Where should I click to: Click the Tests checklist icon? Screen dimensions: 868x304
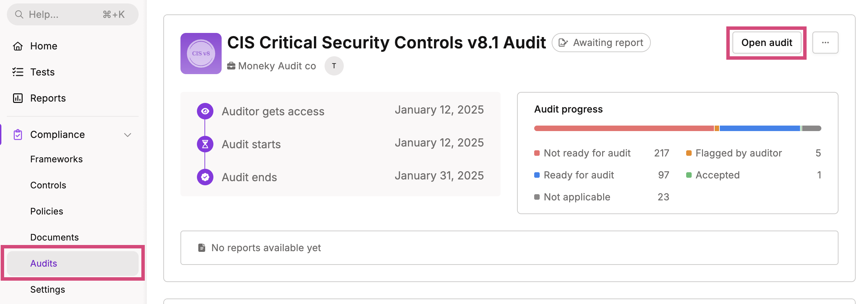pyautogui.click(x=18, y=72)
